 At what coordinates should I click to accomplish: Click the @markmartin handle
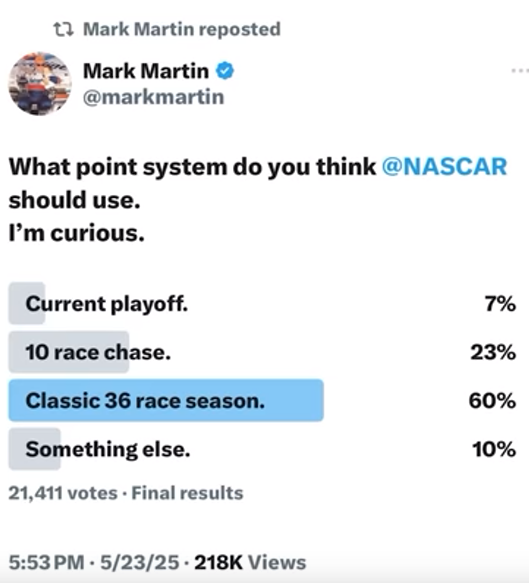(x=154, y=97)
